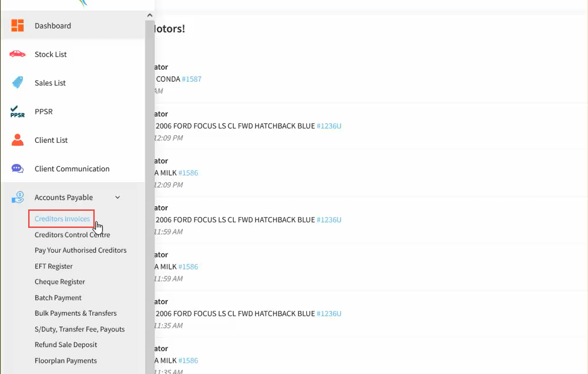Open Creditors Control Centre
The image size is (588, 374).
(x=73, y=235)
